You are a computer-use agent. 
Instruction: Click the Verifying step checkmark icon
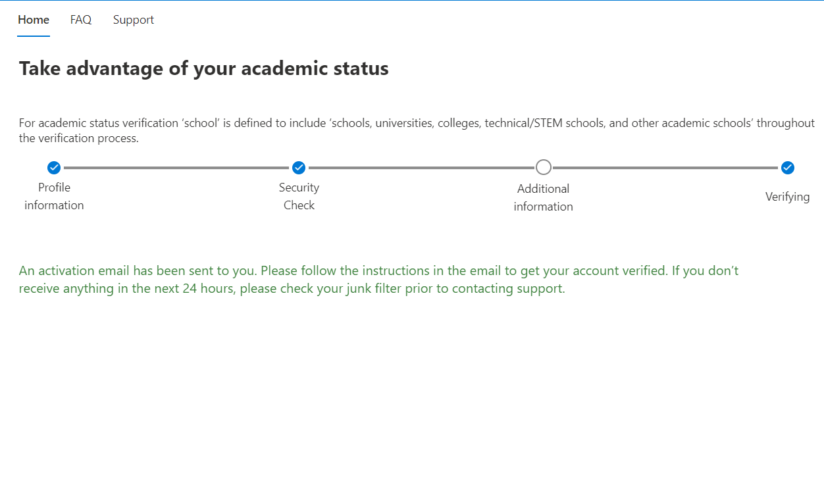click(788, 168)
